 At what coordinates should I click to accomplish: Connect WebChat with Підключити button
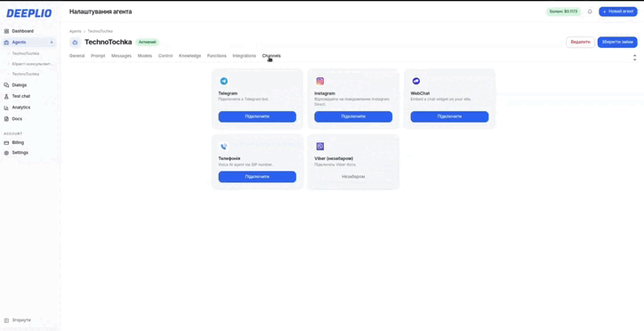tap(449, 117)
